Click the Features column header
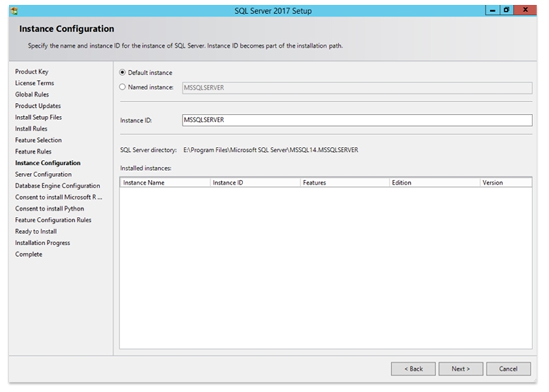This screenshot has width=549, height=392. point(344,183)
